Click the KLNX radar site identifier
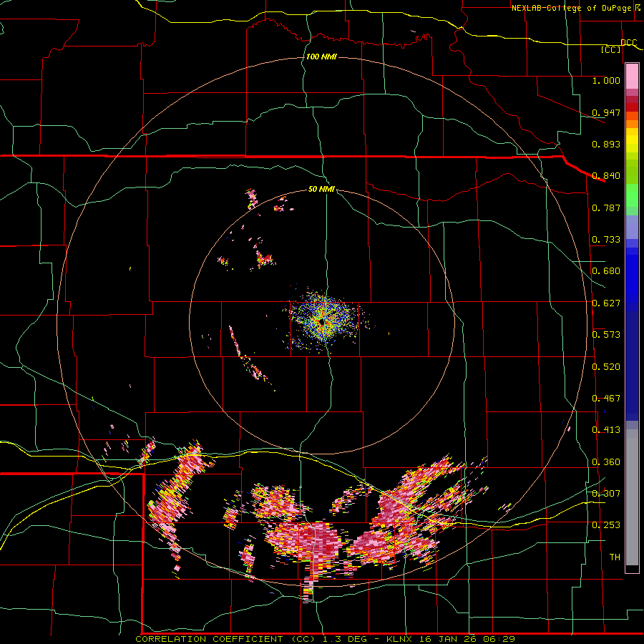 coord(401,639)
